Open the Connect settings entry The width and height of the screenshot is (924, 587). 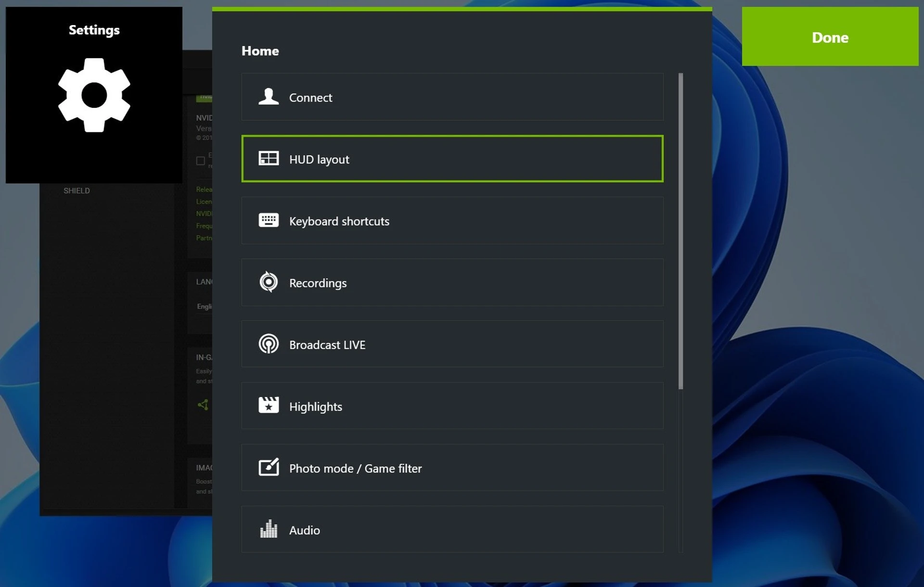coord(452,97)
